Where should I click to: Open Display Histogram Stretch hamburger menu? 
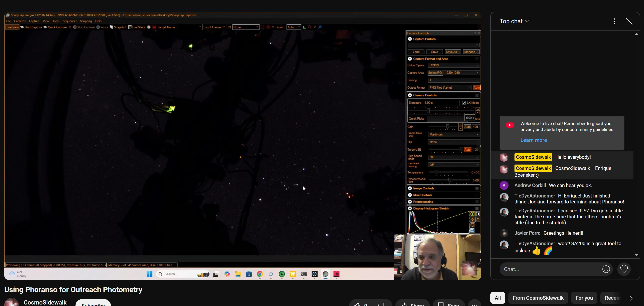(477, 208)
